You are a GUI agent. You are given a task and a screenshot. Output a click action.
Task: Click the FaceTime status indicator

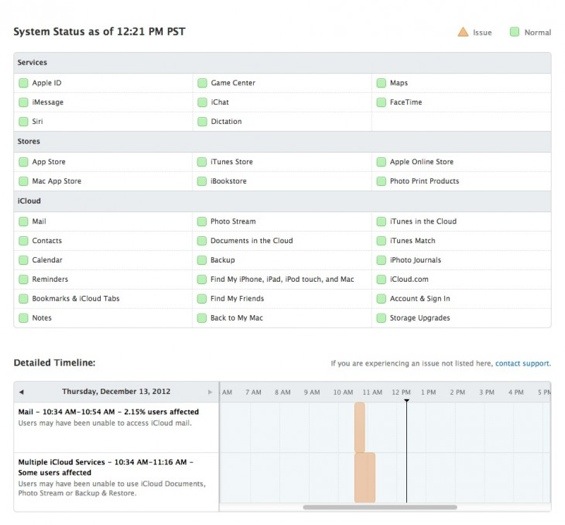tap(381, 102)
